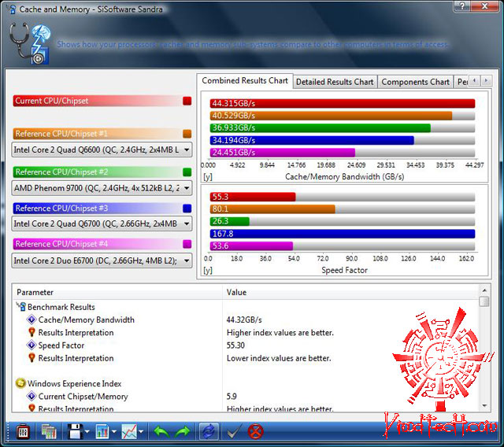Viewport: 504px width, 447px height.
Task: Click the floppy disk save icon
Action: (x=76, y=432)
